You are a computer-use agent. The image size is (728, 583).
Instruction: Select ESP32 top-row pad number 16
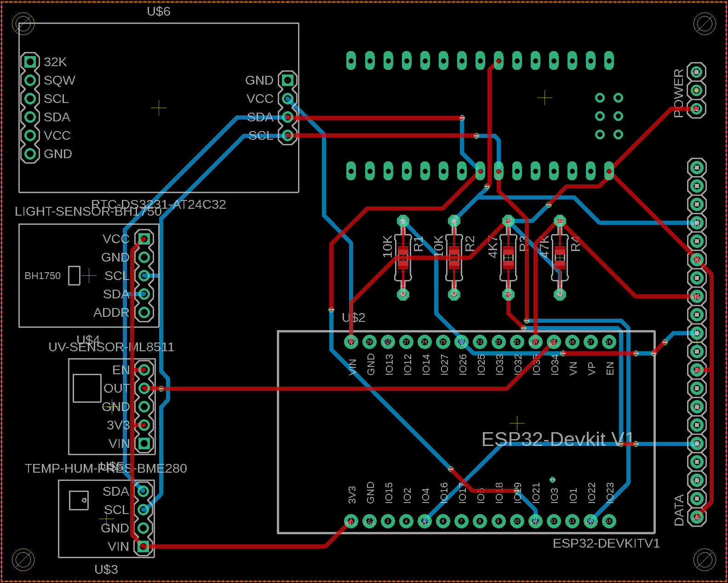[609, 342]
